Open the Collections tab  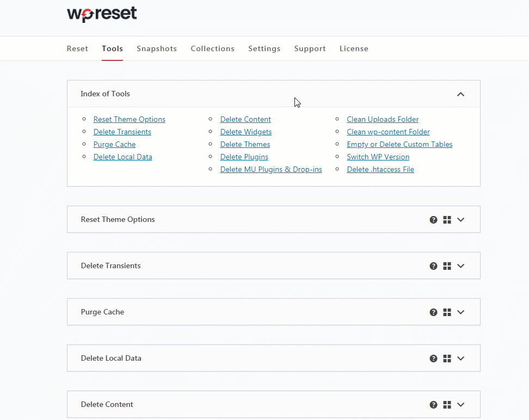[212, 48]
